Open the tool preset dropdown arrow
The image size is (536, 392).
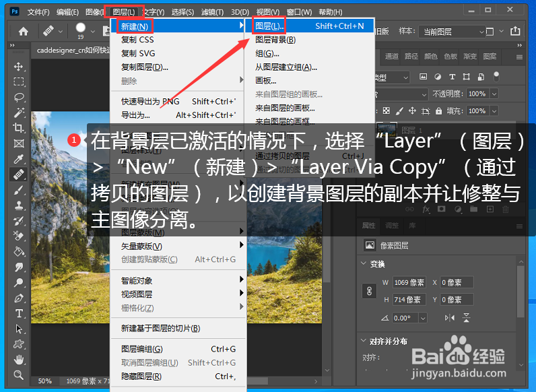click(61, 32)
